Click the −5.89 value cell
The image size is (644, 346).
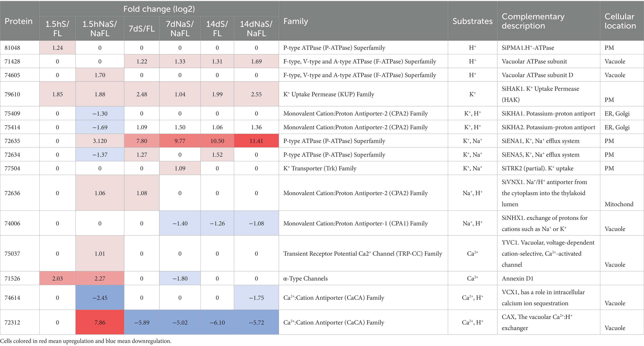tap(142, 322)
